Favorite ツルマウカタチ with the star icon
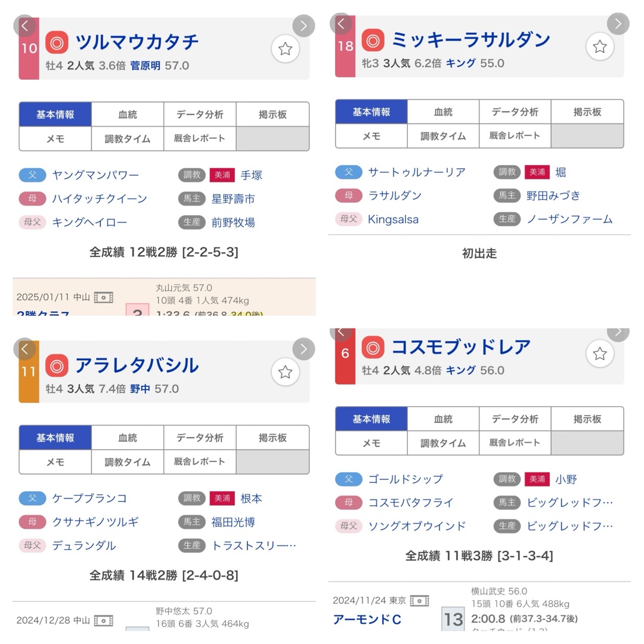This screenshot has width=644, height=644. coord(285,49)
